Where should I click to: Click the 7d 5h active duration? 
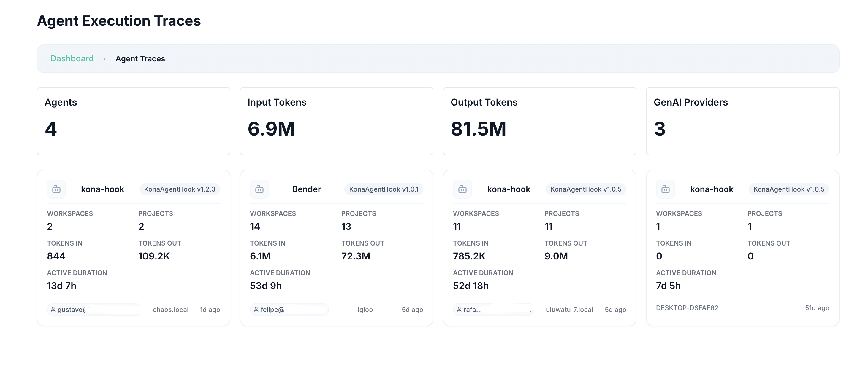(668, 286)
